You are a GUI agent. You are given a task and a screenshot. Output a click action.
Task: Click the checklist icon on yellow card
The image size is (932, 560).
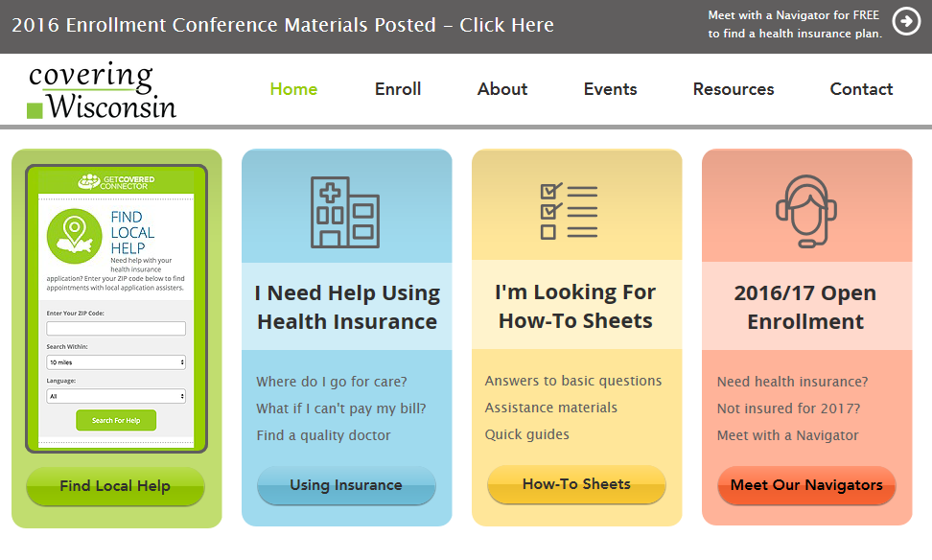(x=569, y=211)
